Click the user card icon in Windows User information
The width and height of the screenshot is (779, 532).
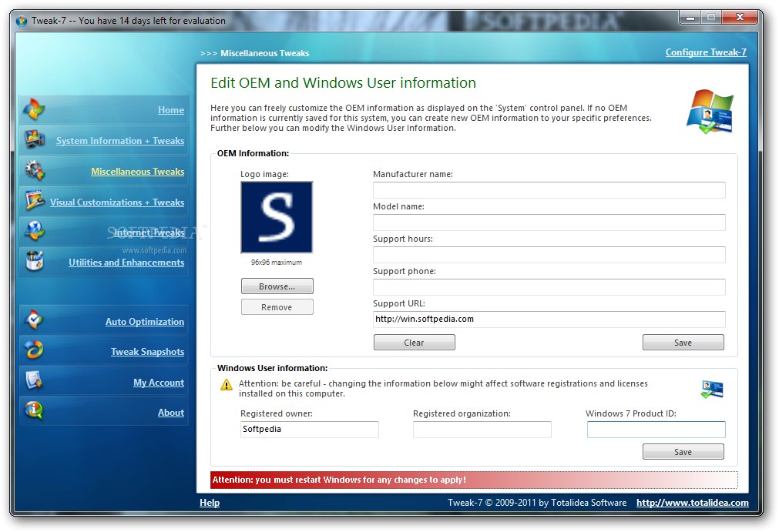pyautogui.click(x=712, y=389)
